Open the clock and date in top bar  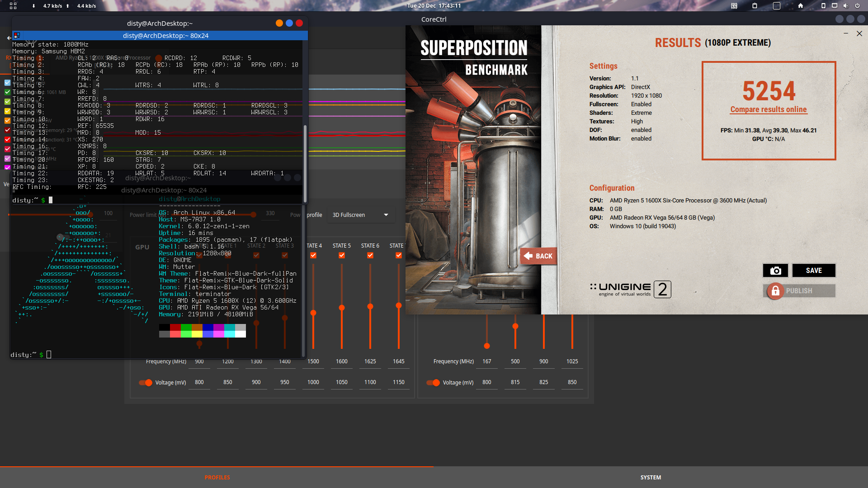point(434,6)
